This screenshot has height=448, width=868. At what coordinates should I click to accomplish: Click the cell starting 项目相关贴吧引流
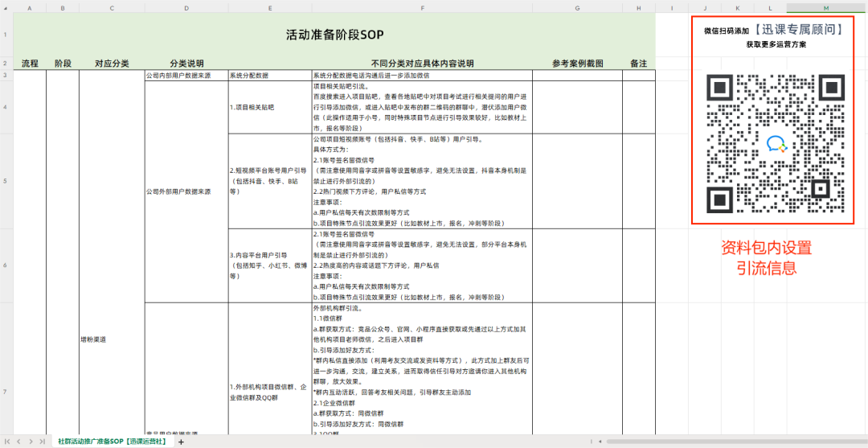coord(423,108)
